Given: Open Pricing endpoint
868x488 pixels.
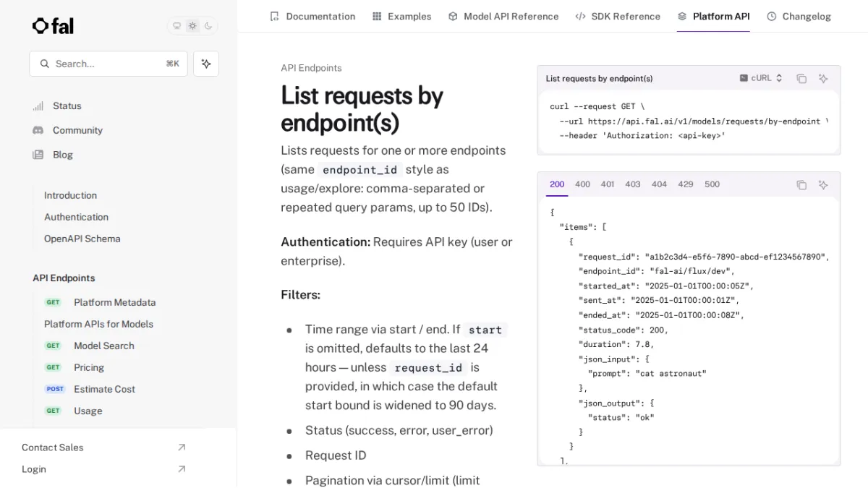Looking at the screenshot, I should click(x=88, y=367).
